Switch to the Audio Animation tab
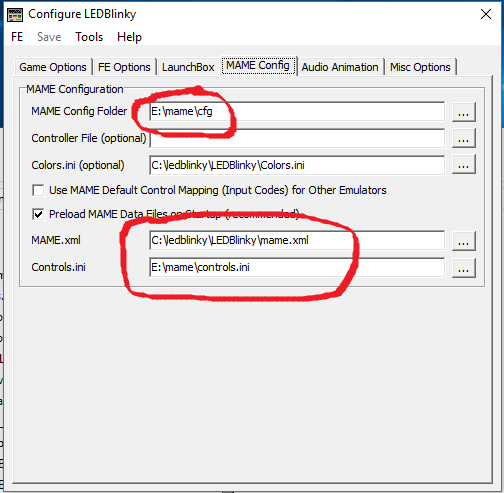504x493 pixels. click(x=340, y=67)
